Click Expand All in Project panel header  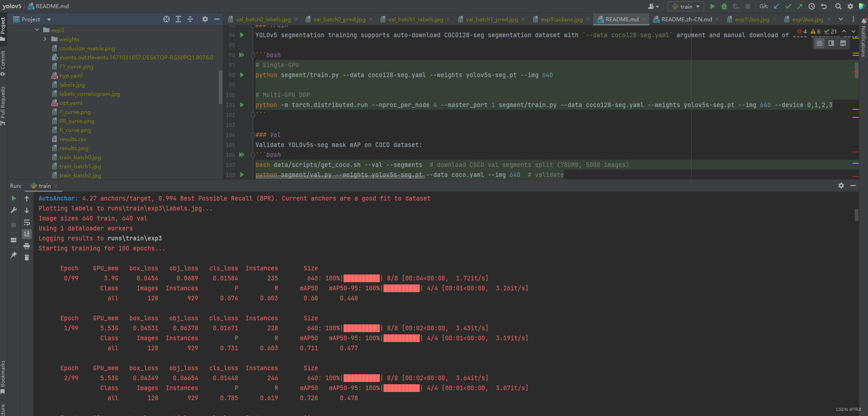pos(178,19)
